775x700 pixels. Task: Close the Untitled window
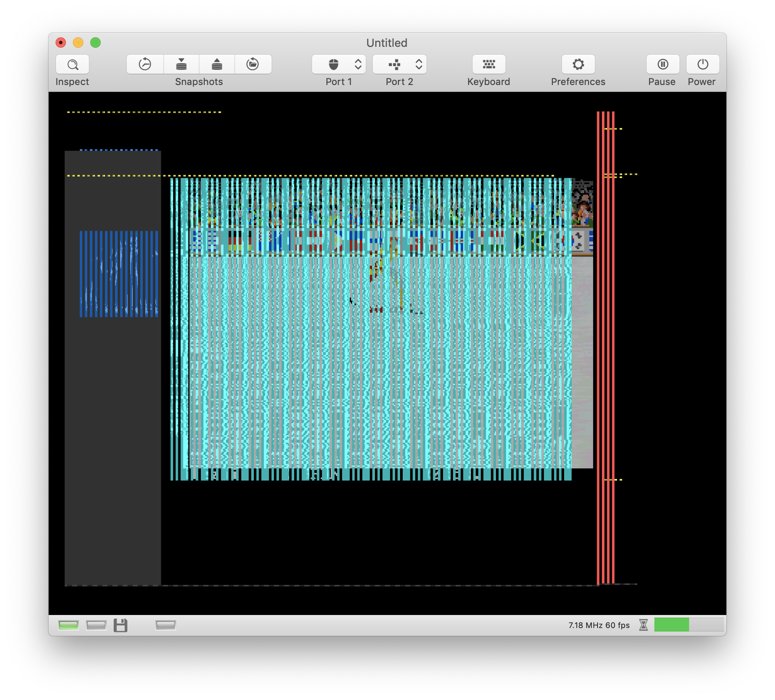click(61, 43)
